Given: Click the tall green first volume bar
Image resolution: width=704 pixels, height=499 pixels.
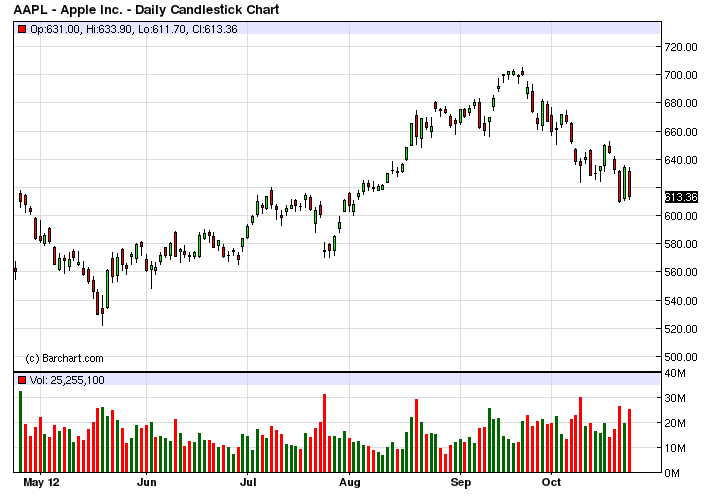Looking at the screenshot, I should click(x=20, y=432).
